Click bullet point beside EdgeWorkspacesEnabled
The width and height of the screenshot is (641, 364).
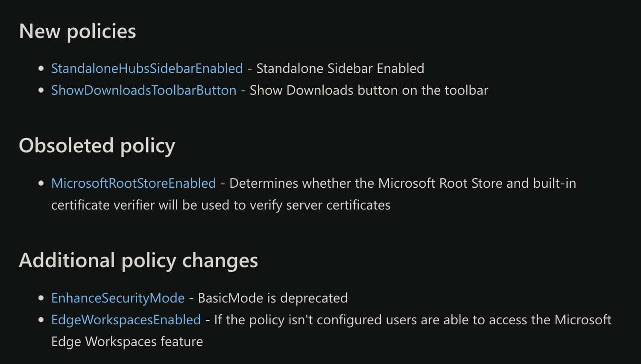point(41,320)
